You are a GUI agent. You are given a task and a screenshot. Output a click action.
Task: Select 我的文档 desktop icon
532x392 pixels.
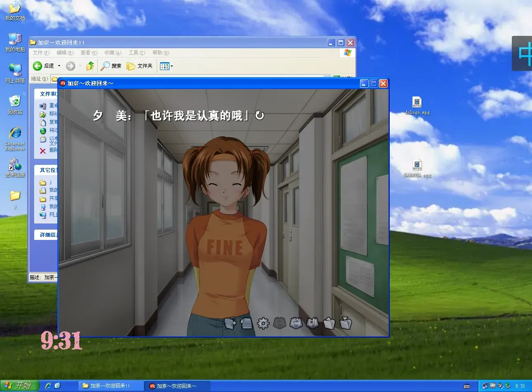click(15, 11)
